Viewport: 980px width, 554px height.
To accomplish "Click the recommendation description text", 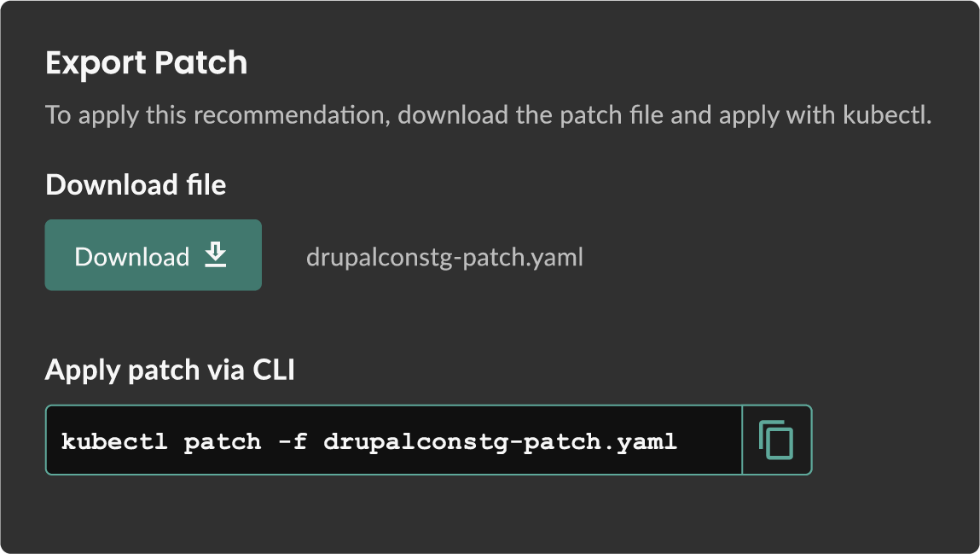I will (488, 115).
